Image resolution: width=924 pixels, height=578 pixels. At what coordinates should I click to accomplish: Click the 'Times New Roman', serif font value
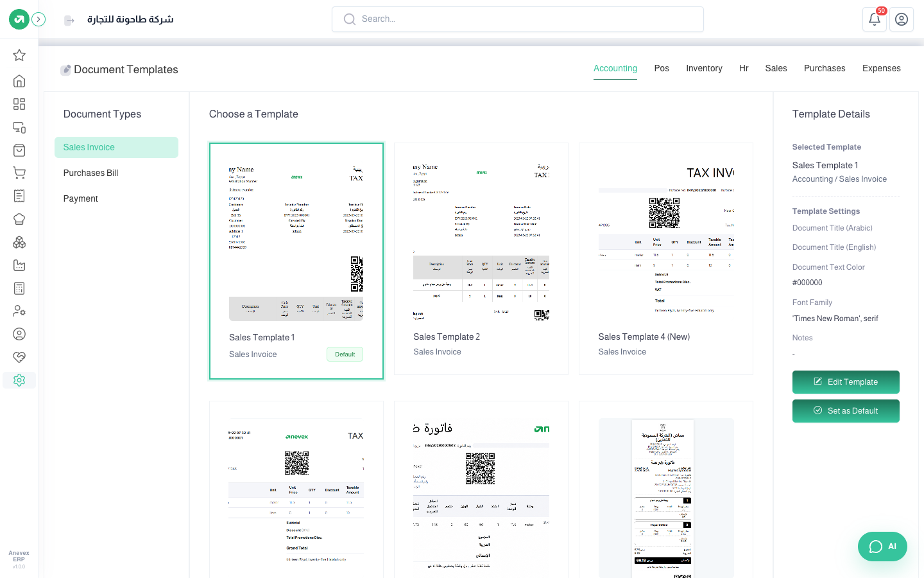tap(835, 319)
